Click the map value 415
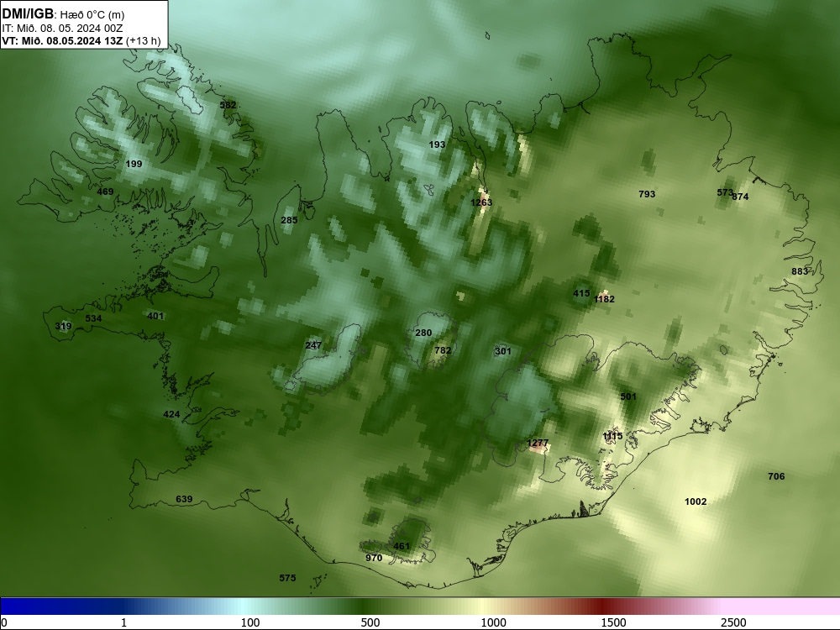840x630 pixels. click(x=581, y=293)
